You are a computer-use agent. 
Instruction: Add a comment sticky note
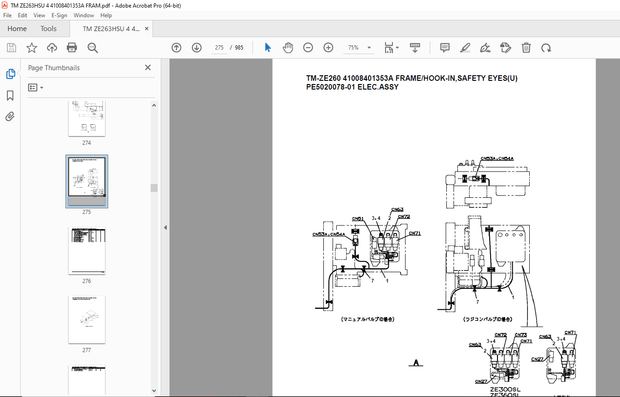[445, 48]
